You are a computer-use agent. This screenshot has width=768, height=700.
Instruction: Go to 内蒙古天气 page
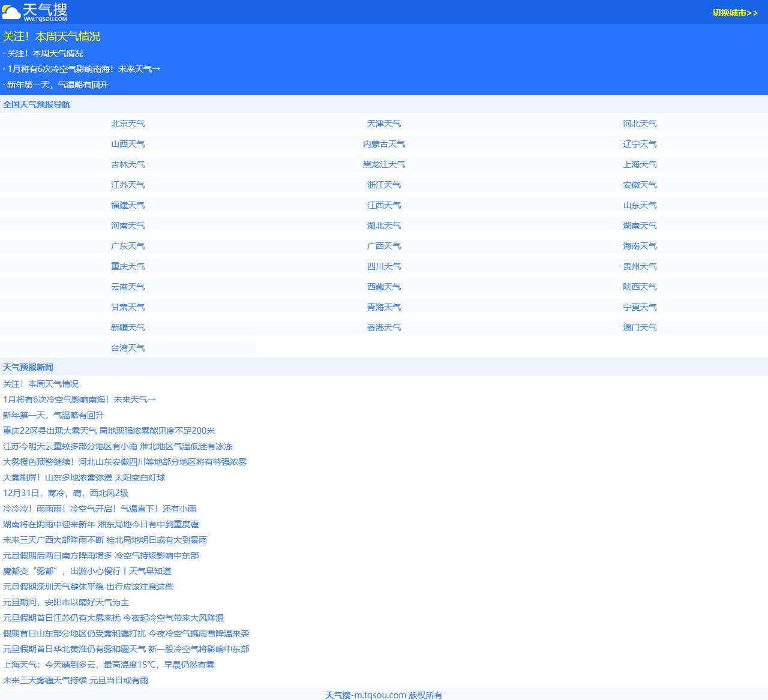tap(384, 144)
